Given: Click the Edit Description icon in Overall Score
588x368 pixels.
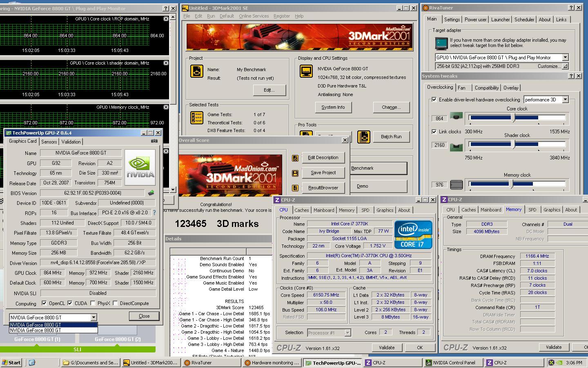Looking at the screenshot, I should click(x=295, y=158).
